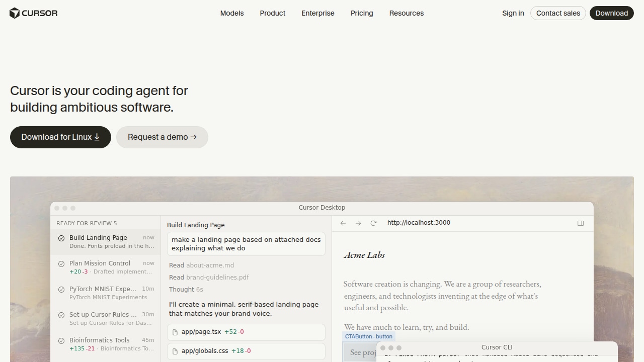Viewport: 644px width, 362px height.
Task: Click the 'READY FOR REVIEW 5' header
Action: tap(87, 223)
